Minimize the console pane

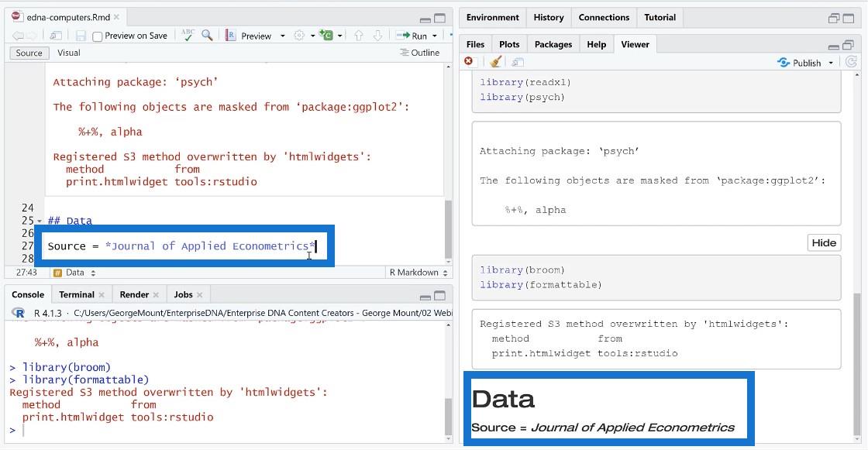425,296
